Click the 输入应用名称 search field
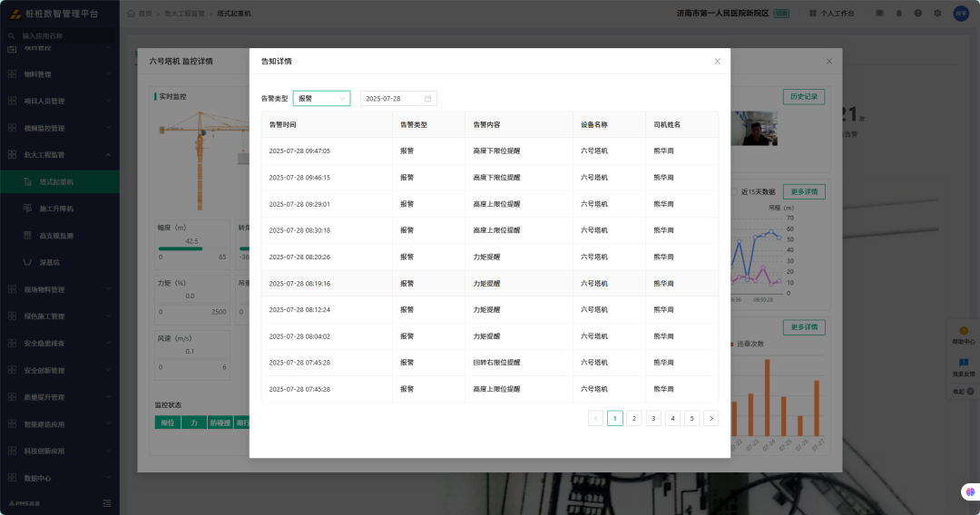This screenshot has width=980, height=515. pyautogui.click(x=59, y=35)
